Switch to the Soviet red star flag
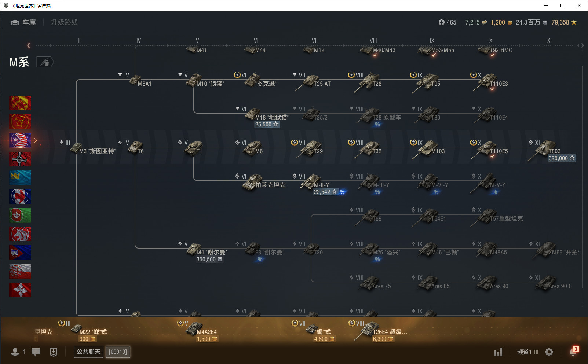This screenshot has height=364, width=588. pyautogui.click(x=20, y=122)
